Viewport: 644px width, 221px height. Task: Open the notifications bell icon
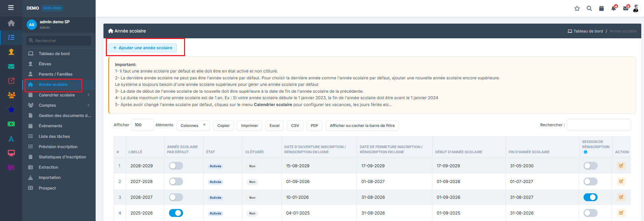tap(614, 9)
